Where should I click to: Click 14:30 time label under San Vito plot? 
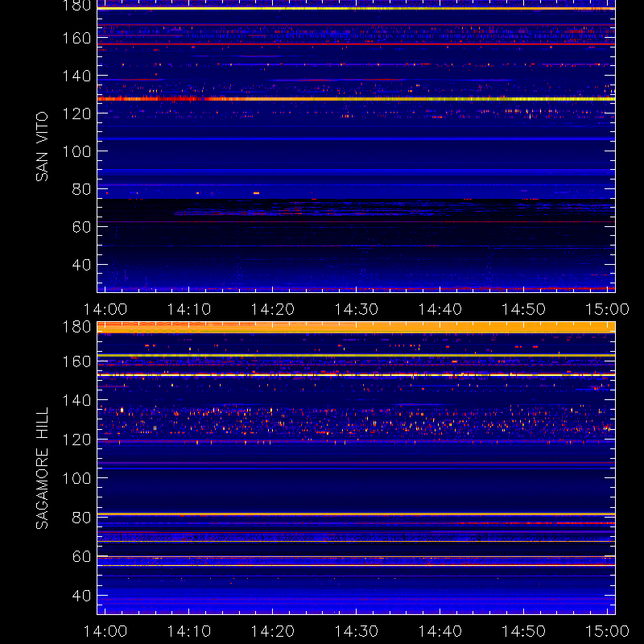pyautogui.click(x=357, y=309)
